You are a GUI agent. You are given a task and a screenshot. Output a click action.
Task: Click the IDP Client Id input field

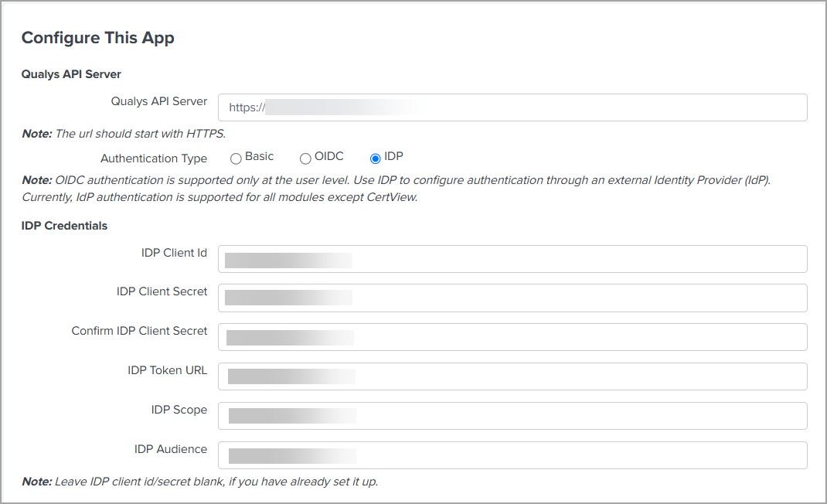[x=512, y=259]
